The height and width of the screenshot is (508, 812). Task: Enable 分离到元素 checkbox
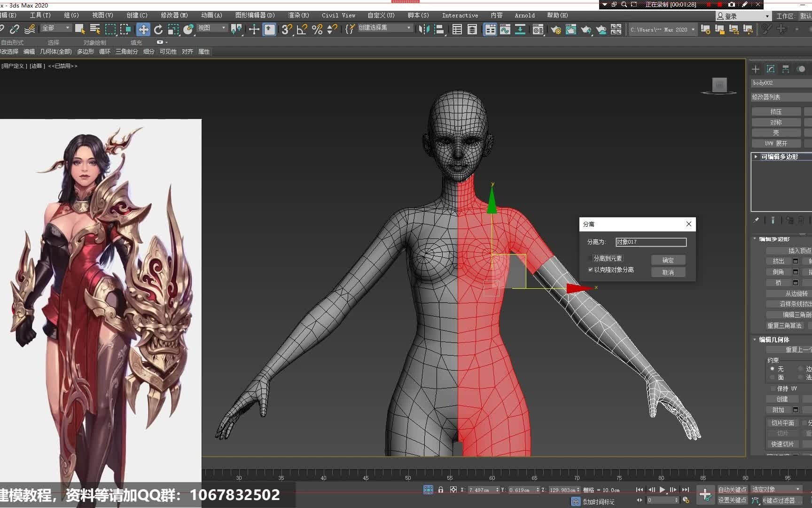(x=591, y=258)
